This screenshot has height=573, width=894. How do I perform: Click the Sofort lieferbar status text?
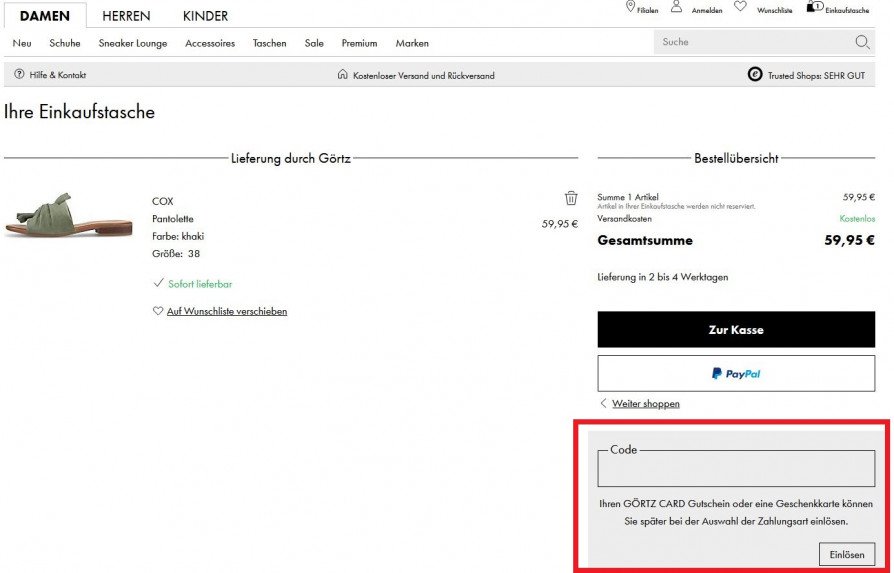200,284
